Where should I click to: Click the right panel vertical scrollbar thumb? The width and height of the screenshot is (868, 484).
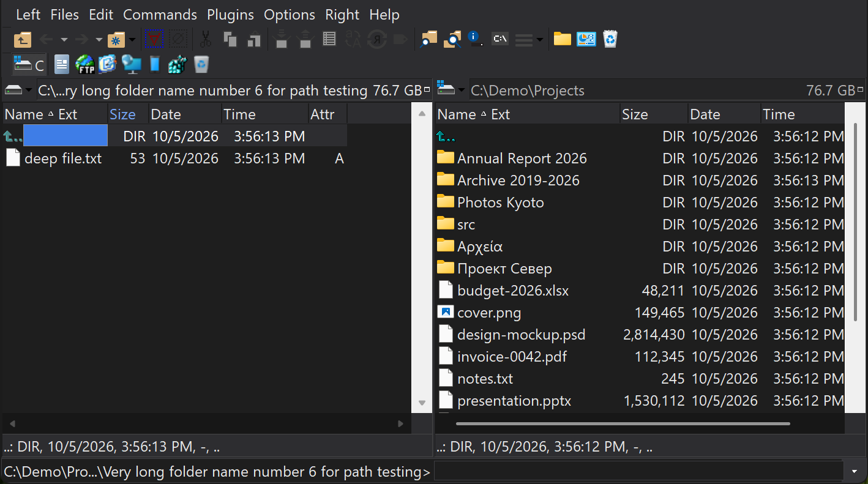[856, 222]
